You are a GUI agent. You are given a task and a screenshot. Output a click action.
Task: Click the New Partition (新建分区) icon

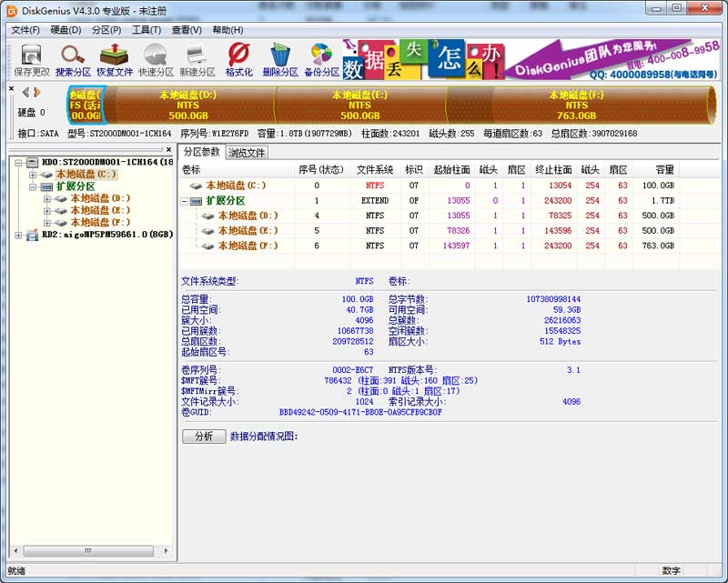(197, 59)
